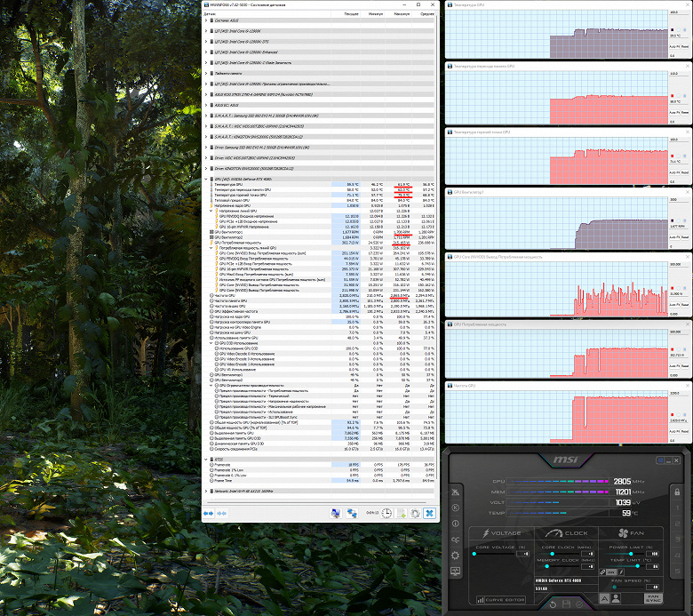This screenshot has height=616, width=693.
Task: Toggle the Afterburner profile lock
Action: 677,492
